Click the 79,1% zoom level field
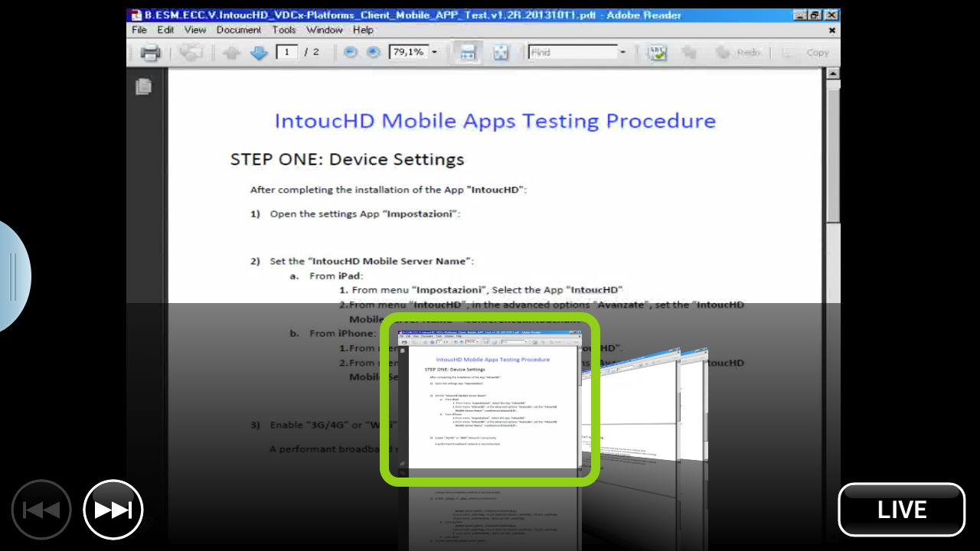The height and width of the screenshot is (551, 980). (409, 52)
